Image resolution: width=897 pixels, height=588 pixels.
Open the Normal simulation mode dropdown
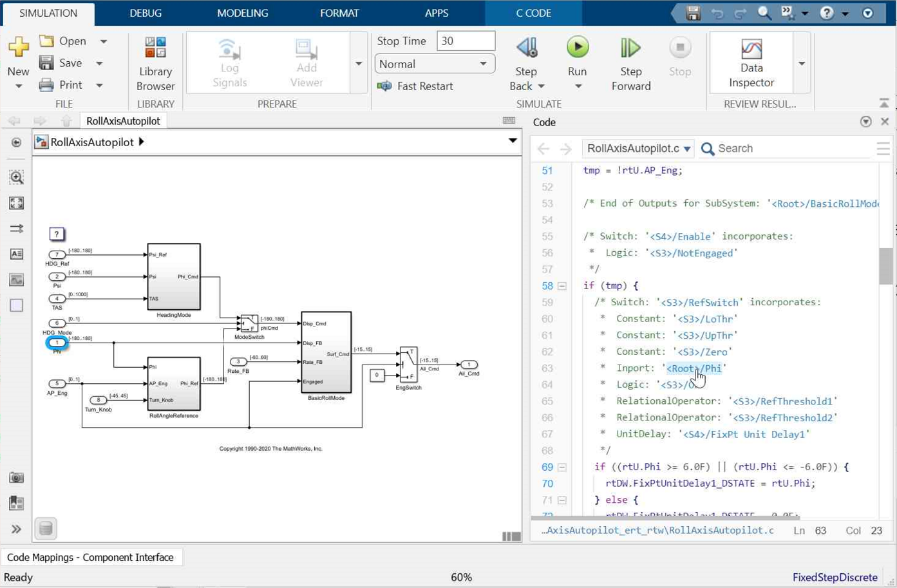pos(435,64)
